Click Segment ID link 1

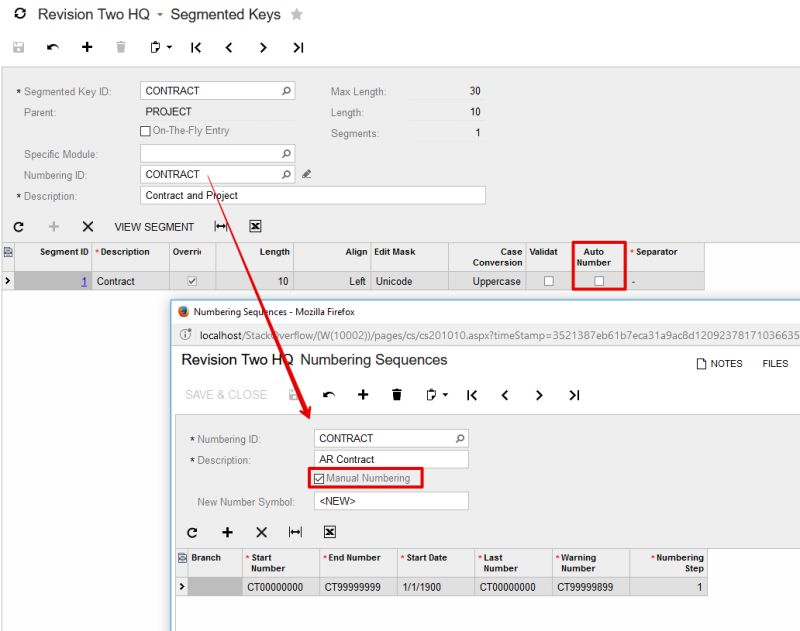(x=84, y=281)
